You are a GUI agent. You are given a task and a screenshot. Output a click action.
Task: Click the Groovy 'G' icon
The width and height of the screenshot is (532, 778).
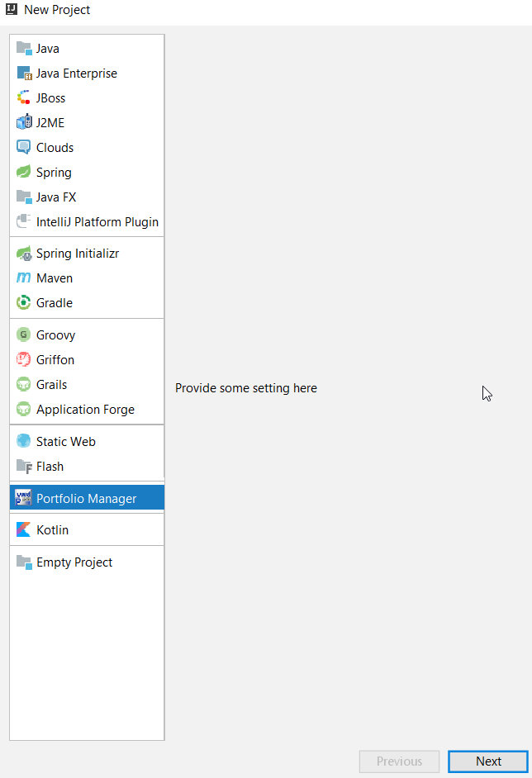24,335
